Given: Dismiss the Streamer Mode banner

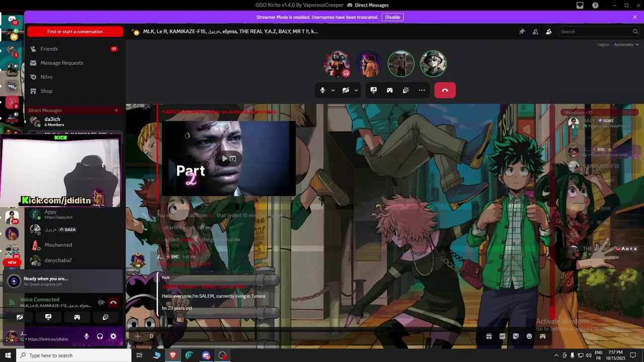Looking at the screenshot, I should click(x=635, y=17).
